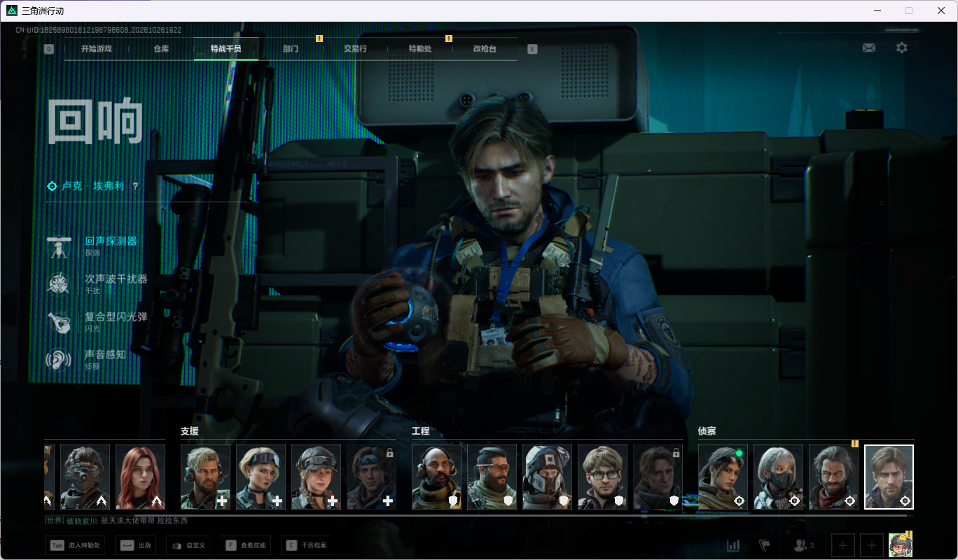Open the 改枪台 tab

point(485,49)
